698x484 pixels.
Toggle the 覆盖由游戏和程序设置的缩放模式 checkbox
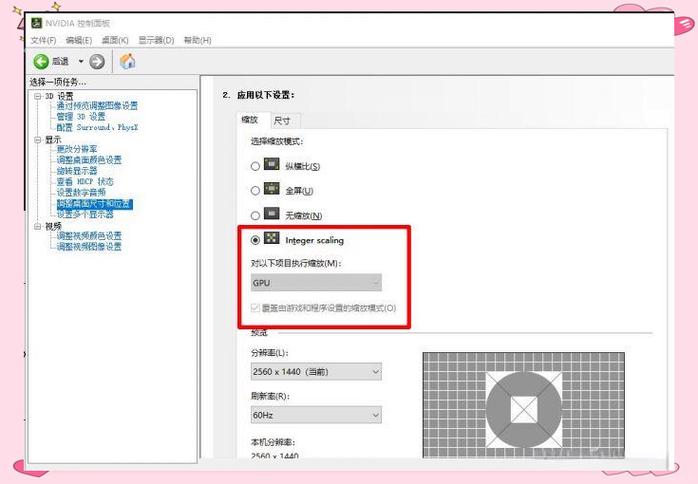255,308
